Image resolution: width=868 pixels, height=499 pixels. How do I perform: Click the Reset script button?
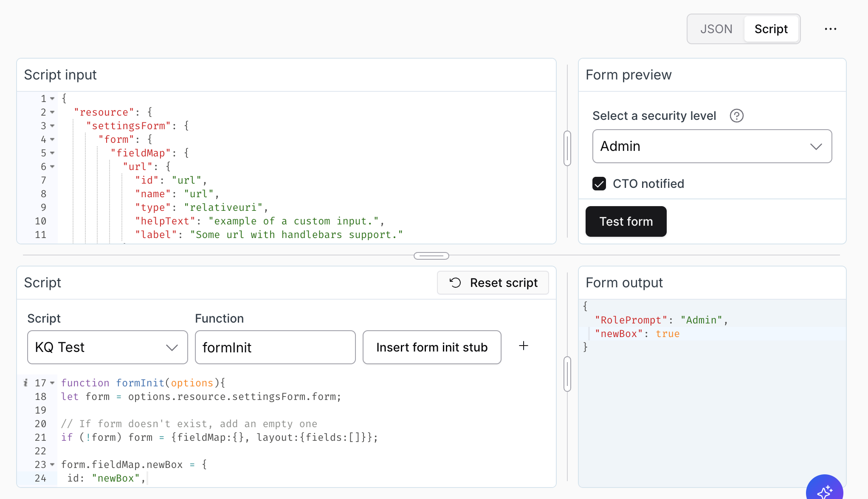tap(493, 283)
